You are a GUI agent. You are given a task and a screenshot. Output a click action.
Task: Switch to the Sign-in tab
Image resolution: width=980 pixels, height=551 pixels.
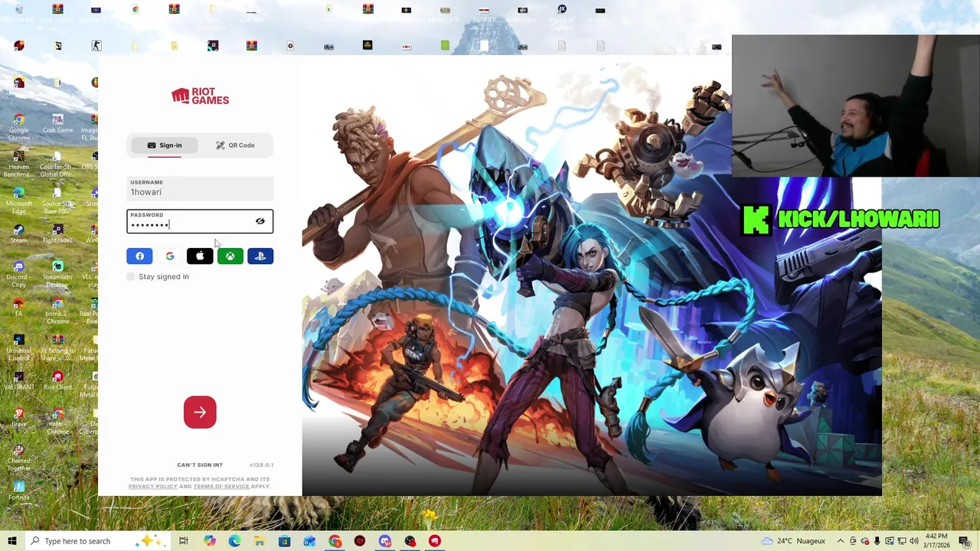[165, 145]
